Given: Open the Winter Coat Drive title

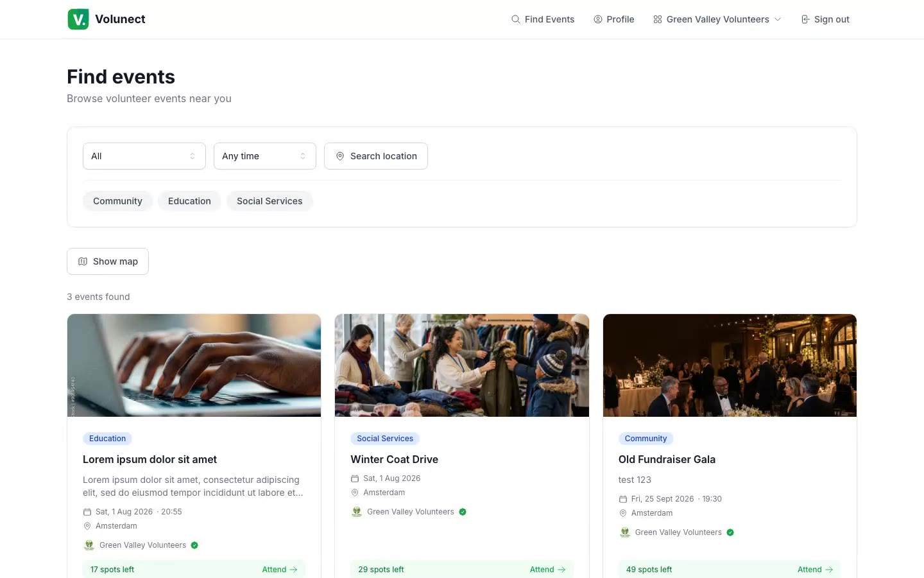Looking at the screenshot, I should click(x=394, y=459).
